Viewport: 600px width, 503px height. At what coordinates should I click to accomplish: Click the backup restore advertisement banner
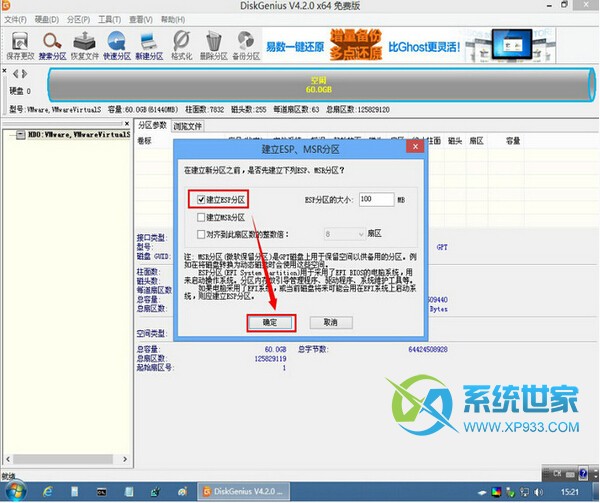coord(409,46)
